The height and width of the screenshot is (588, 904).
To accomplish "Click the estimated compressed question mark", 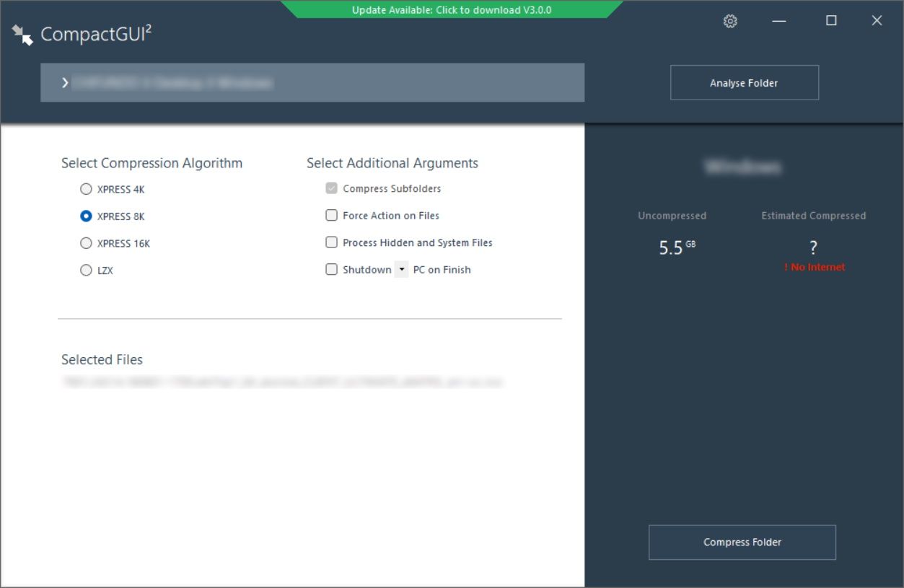I will pos(814,248).
